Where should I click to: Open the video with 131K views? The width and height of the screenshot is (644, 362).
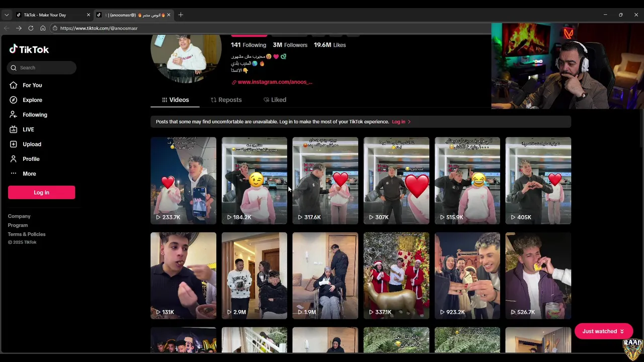(x=183, y=276)
